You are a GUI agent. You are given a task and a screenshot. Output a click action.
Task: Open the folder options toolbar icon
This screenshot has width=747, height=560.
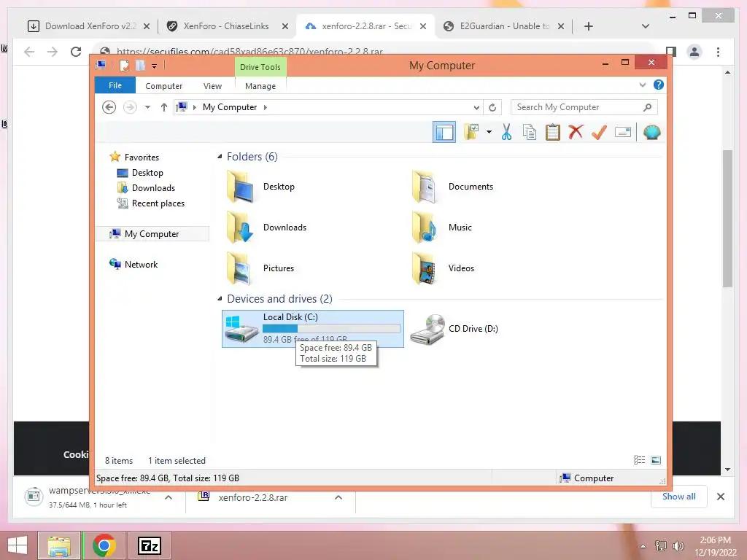click(x=472, y=132)
